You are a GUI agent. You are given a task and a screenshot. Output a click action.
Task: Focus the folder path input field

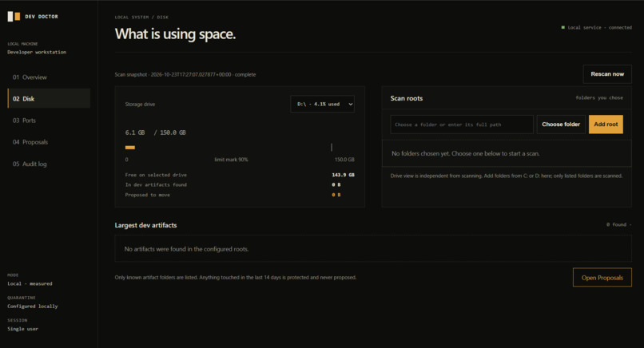462,125
